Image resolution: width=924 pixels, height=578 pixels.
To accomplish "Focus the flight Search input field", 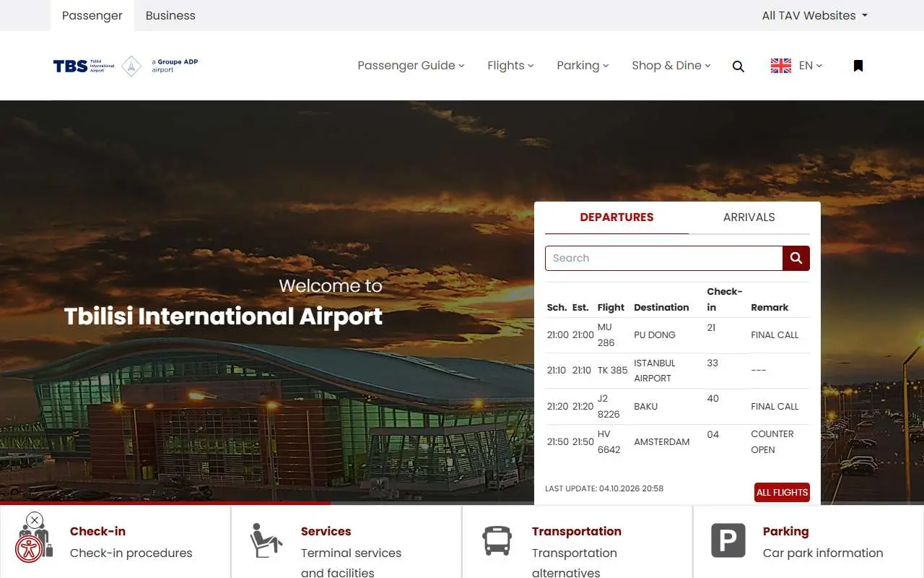I will pos(664,258).
